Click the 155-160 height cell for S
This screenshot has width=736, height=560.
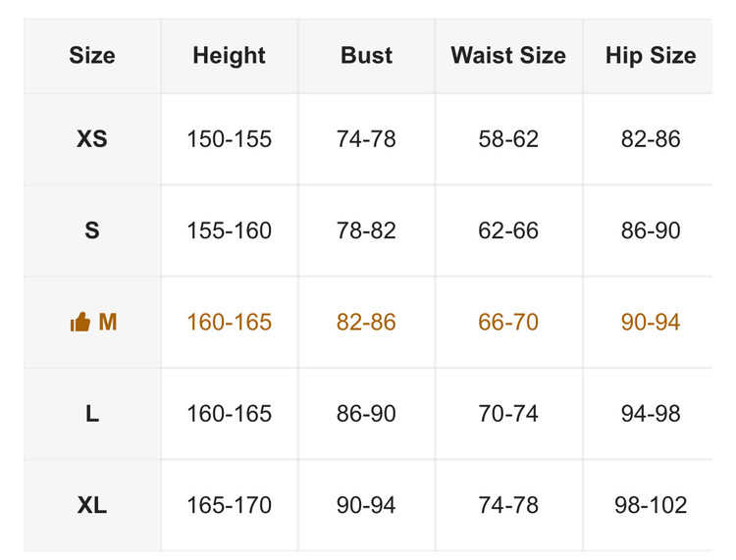click(x=229, y=230)
